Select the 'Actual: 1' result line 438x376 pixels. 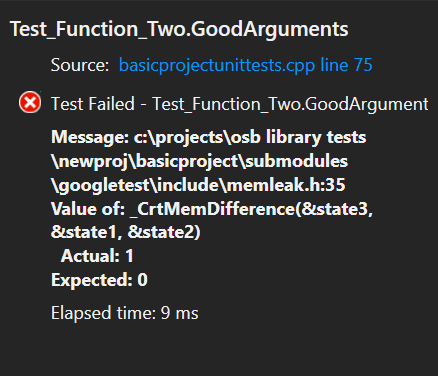tap(97, 256)
